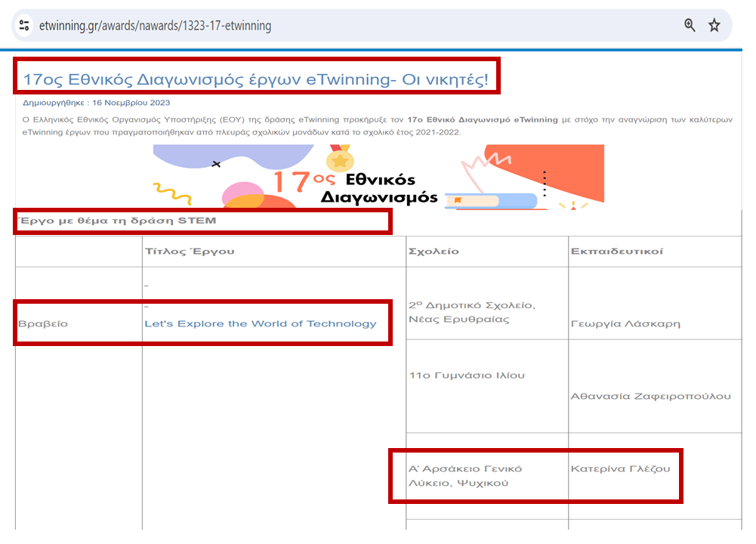Click the 'Σχολείο' column header

pyautogui.click(x=433, y=251)
